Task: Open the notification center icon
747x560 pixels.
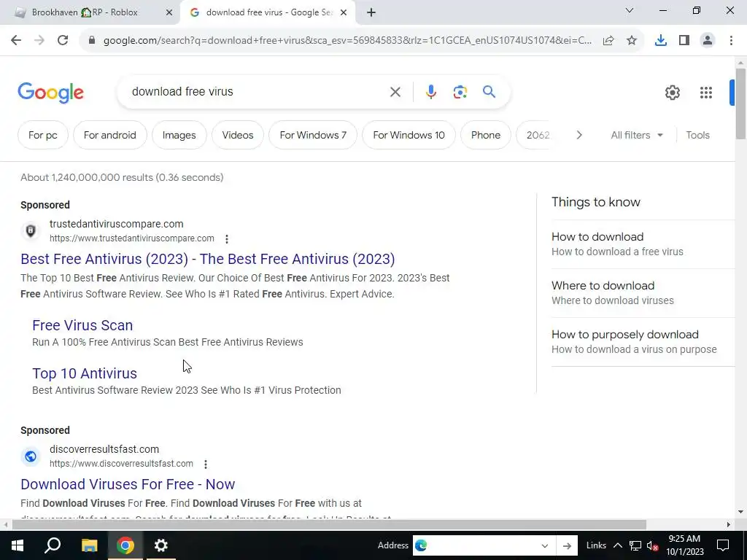Action: pos(723,545)
